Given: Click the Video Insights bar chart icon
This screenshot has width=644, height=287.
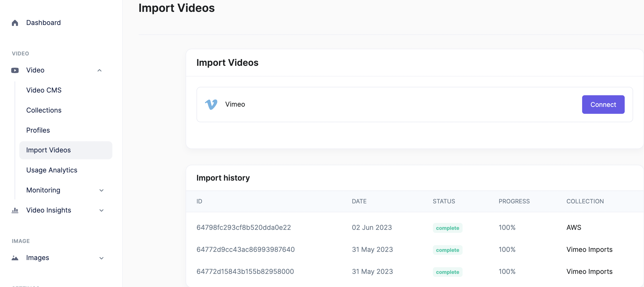Looking at the screenshot, I should tap(15, 210).
